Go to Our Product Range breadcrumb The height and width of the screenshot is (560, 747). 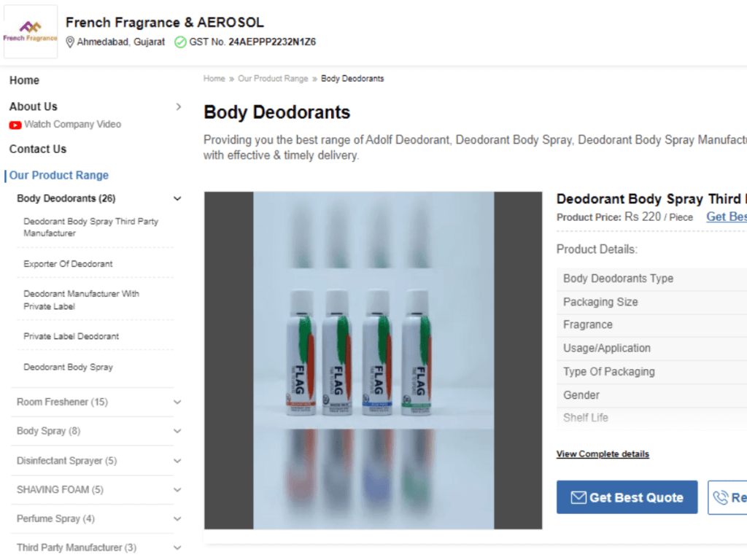[273, 79]
